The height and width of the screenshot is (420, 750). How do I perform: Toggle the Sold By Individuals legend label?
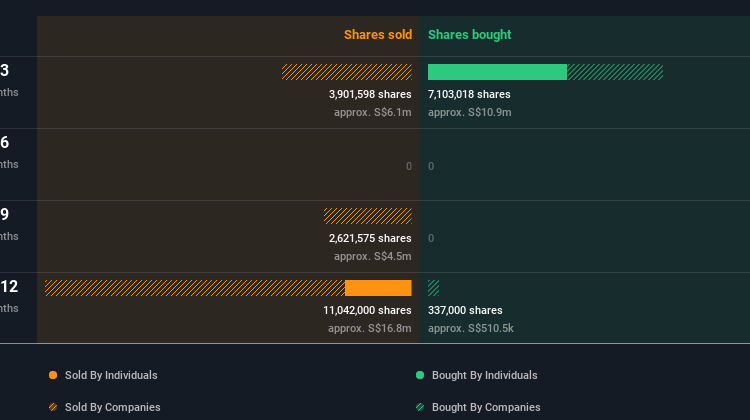pyautogui.click(x=111, y=375)
